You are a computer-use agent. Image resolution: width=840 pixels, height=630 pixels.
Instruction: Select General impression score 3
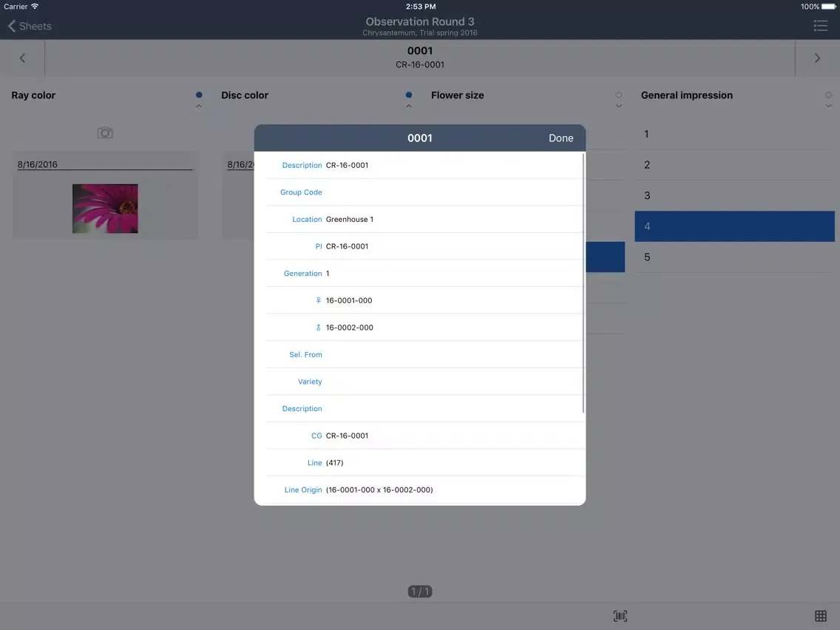pos(734,195)
